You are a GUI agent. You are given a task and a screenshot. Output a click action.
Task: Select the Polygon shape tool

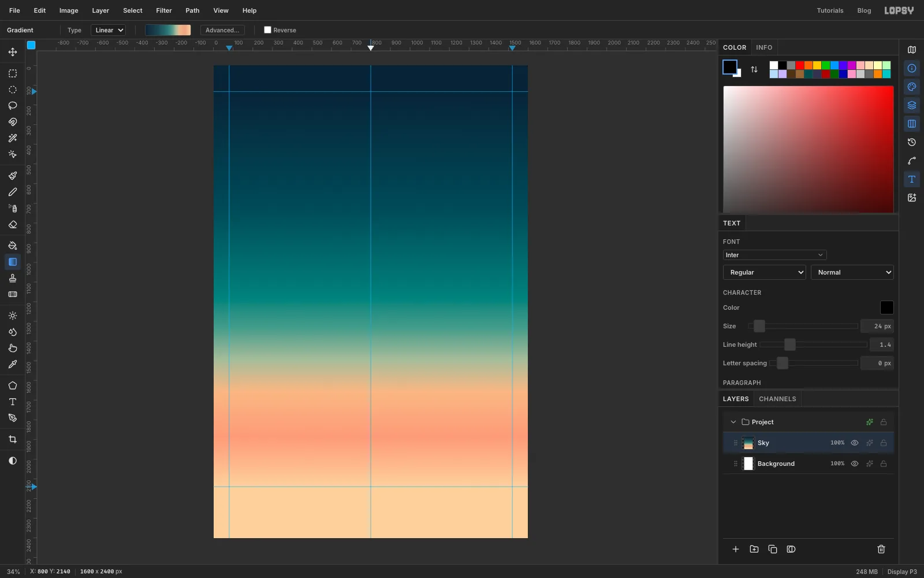[x=13, y=386]
